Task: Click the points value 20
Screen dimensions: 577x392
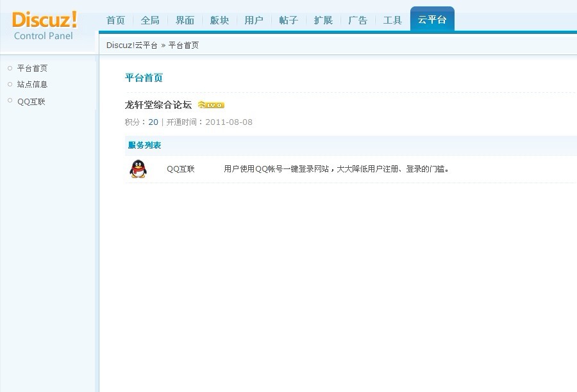Action: [153, 122]
